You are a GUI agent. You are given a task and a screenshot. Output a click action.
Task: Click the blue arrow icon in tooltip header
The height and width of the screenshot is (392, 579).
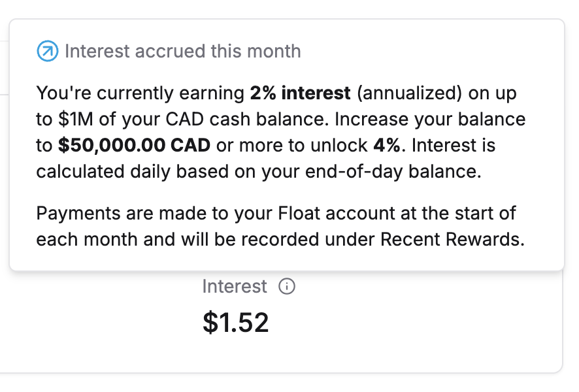[x=47, y=51]
